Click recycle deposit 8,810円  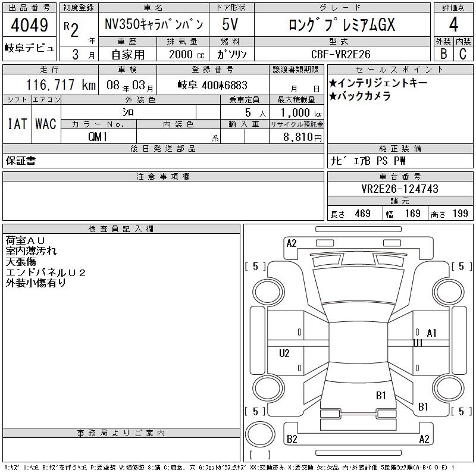[302, 137]
